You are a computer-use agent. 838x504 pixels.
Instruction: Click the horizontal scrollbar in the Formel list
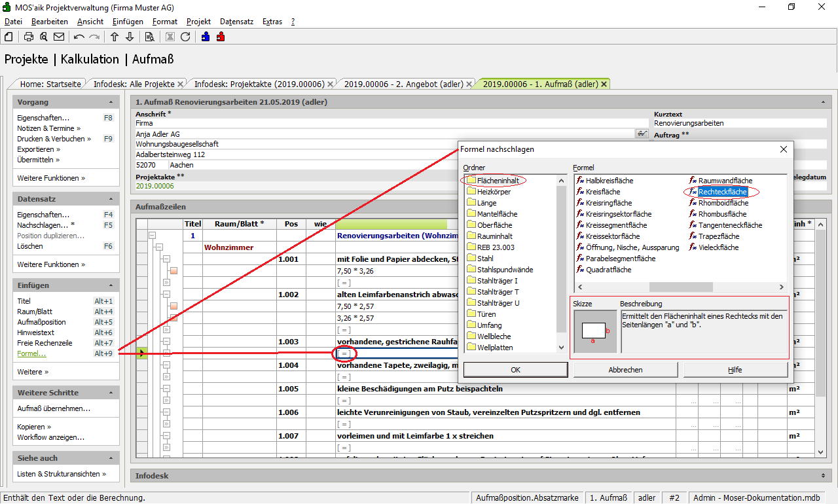pyautogui.click(x=680, y=287)
